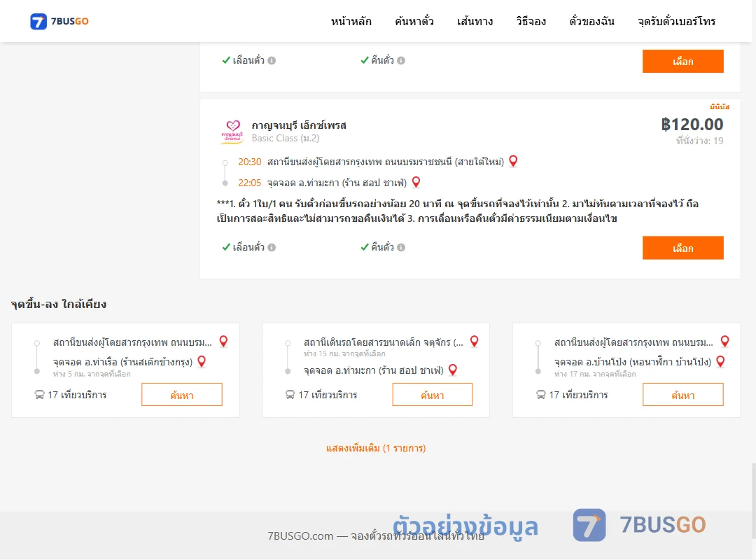756x560 pixels.
Task: Click จุดขึ้น-ลง ใกล้เคียง heading
Action: click(x=59, y=304)
